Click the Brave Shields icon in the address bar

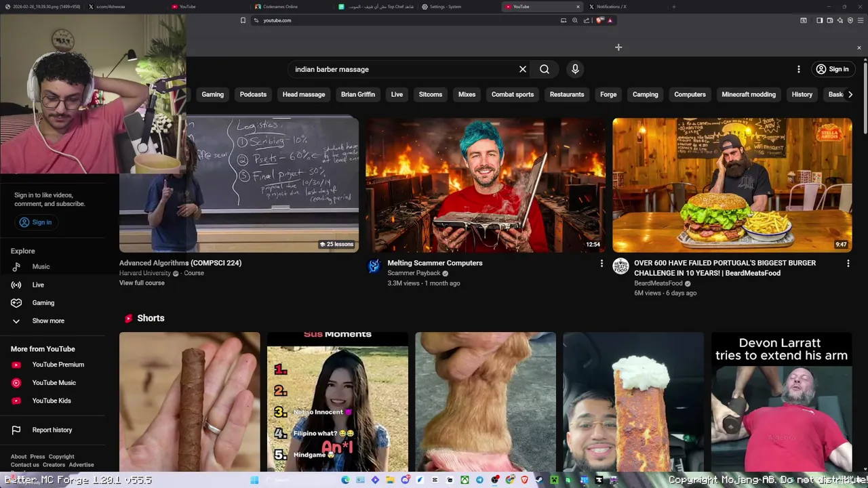point(599,20)
